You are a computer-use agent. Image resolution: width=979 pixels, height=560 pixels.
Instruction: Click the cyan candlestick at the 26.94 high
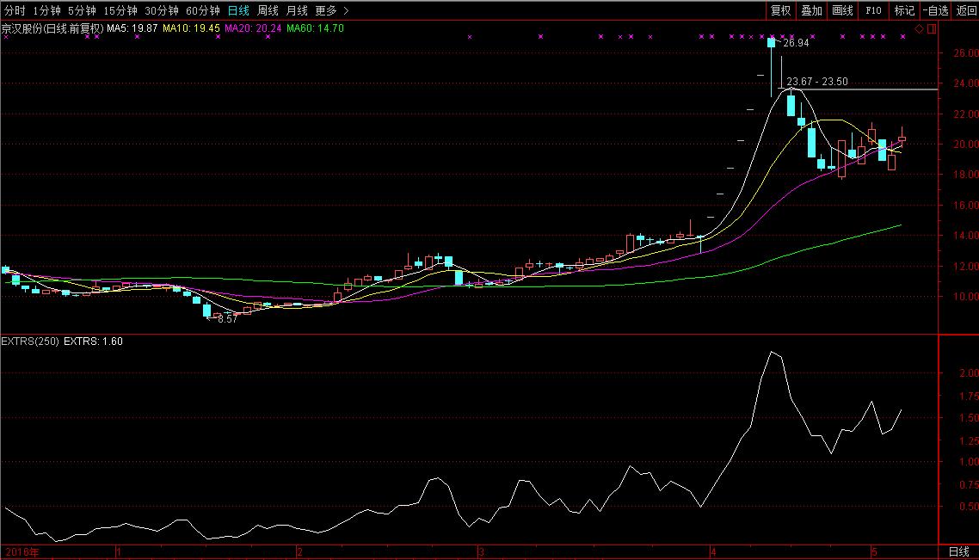click(x=772, y=43)
